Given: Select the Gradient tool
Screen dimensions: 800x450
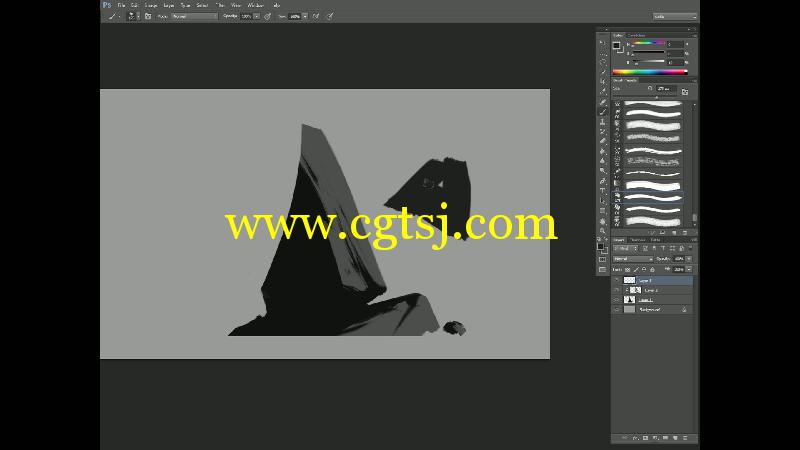Looking at the screenshot, I should tap(603, 151).
